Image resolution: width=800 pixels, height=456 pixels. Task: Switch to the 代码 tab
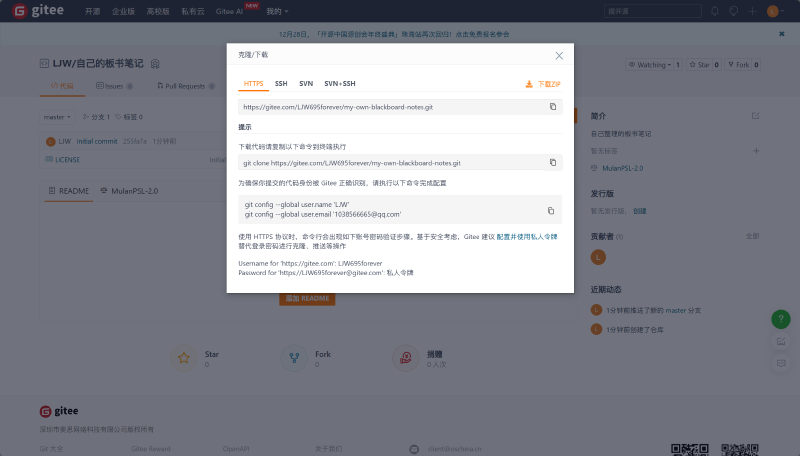pyautogui.click(x=62, y=86)
